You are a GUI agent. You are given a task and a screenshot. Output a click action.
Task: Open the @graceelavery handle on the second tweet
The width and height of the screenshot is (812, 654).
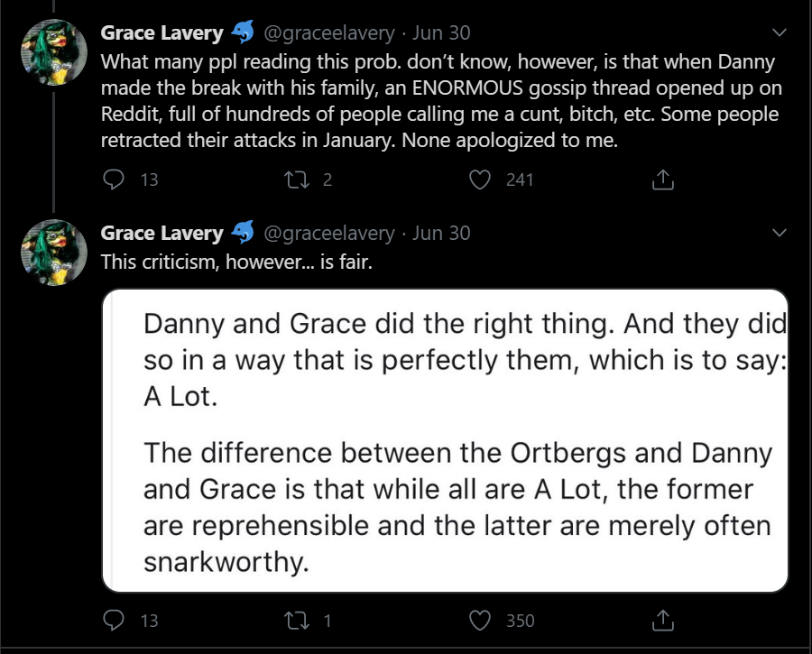(329, 234)
